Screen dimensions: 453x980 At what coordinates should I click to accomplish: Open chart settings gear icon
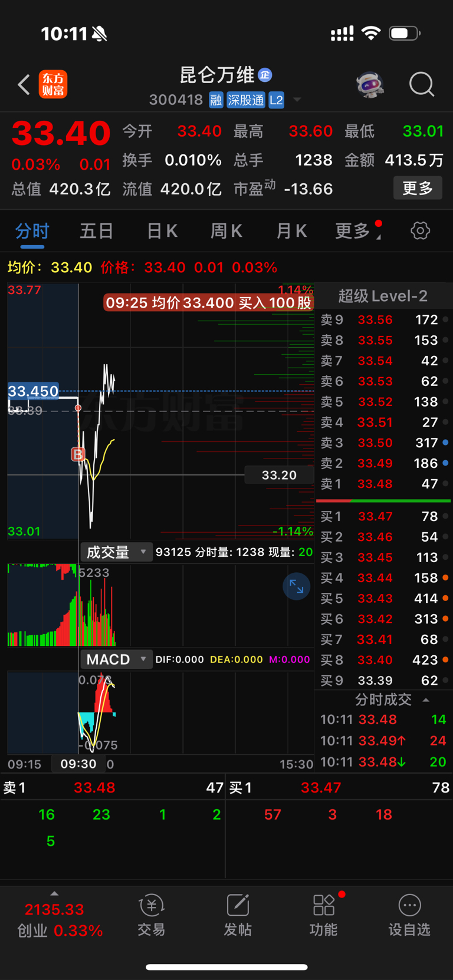(420, 231)
